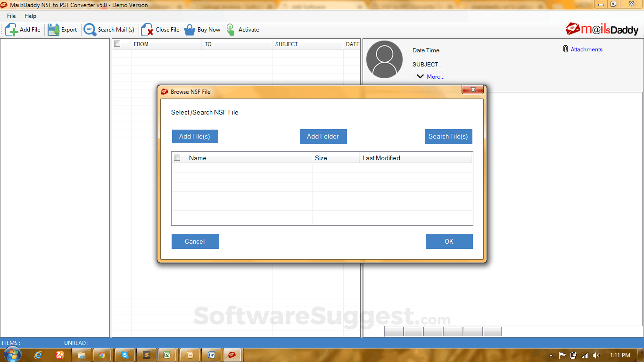Open the network signal tray icon
The height and width of the screenshot is (362, 644).
(x=585, y=355)
